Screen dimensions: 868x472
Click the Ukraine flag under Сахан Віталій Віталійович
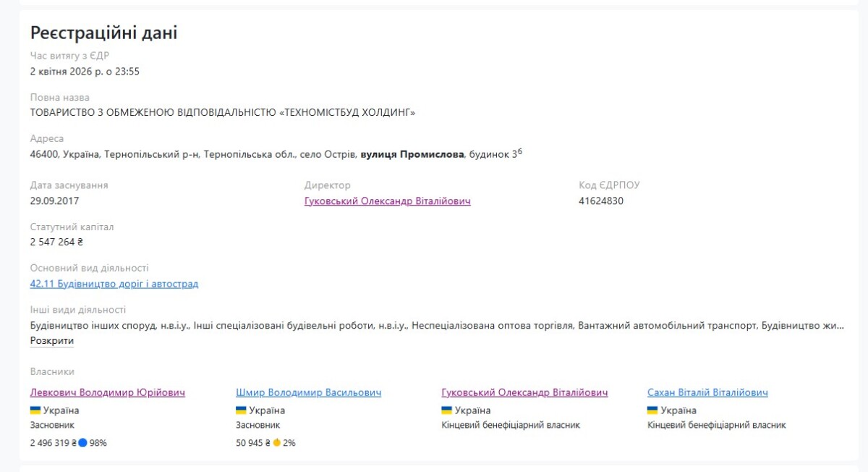pyautogui.click(x=652, y=410)
